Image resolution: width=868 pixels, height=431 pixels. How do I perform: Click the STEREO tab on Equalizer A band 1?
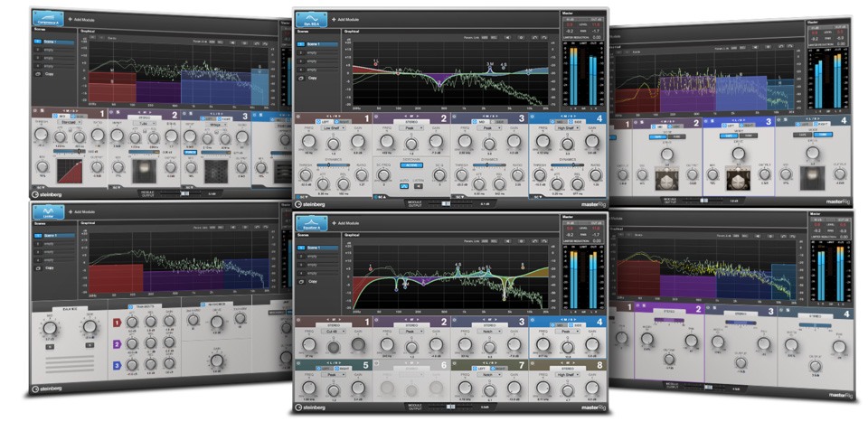click(334, 325)
